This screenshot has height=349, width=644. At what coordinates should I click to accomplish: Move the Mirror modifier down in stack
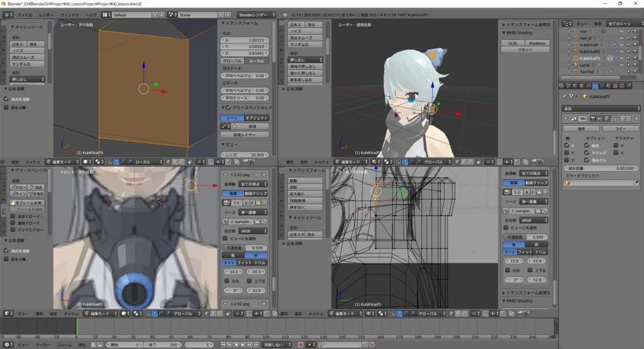[x=628, y=118]
